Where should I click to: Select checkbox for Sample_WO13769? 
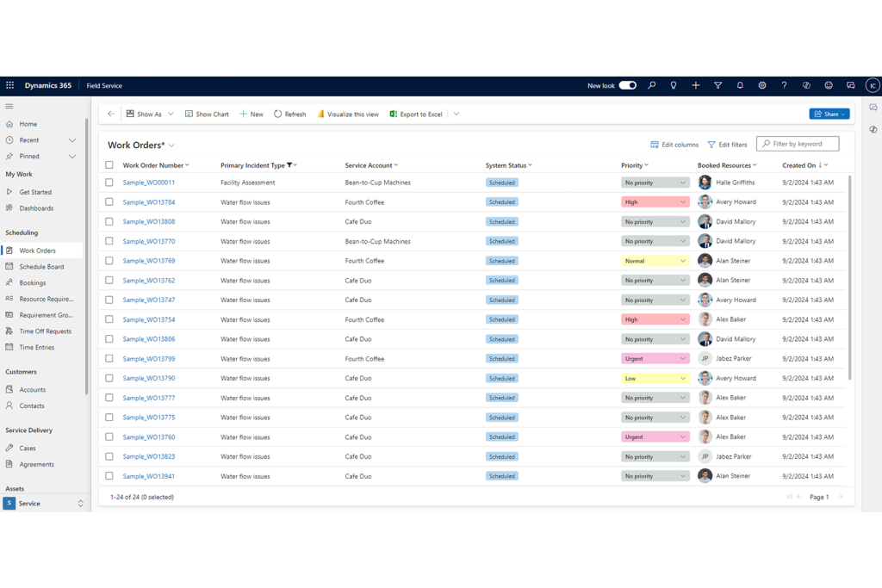[x=109, y=261]
